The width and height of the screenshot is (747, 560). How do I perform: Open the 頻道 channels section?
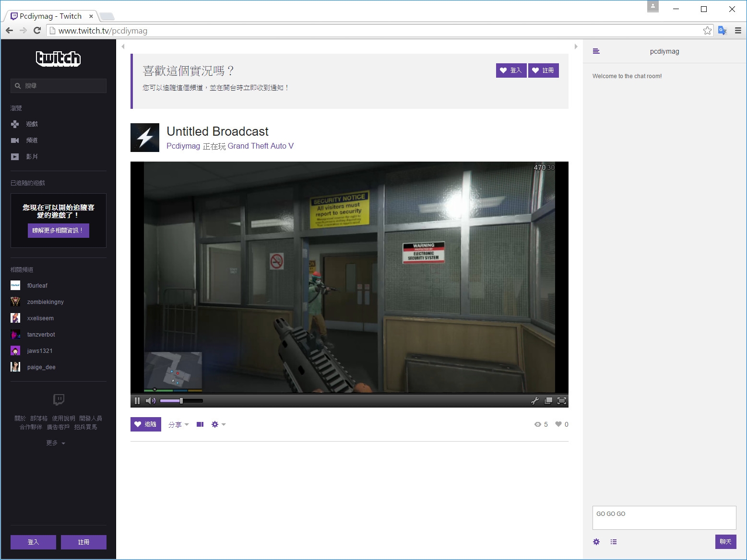click(x=24, y=140)
